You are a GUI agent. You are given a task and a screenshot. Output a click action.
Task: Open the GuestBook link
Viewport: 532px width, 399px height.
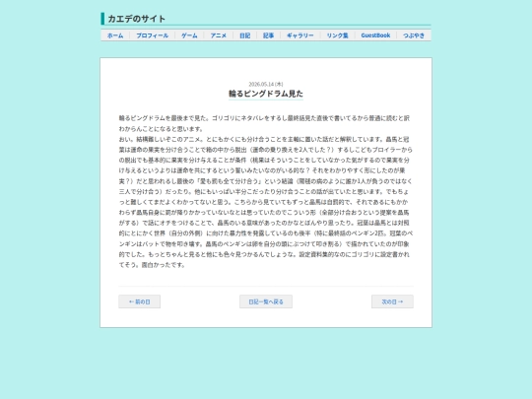375,35
